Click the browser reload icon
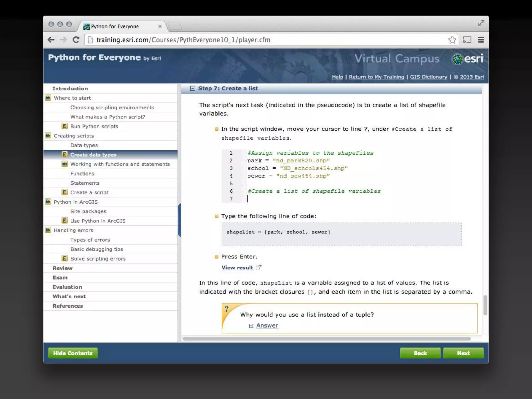Viewport: 532px width, 399px height. click(76, 40)
